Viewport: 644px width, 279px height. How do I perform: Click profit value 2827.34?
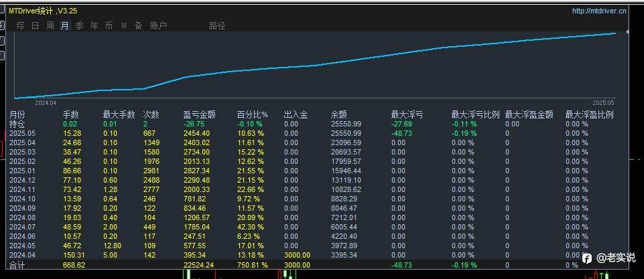coord(196,171)
